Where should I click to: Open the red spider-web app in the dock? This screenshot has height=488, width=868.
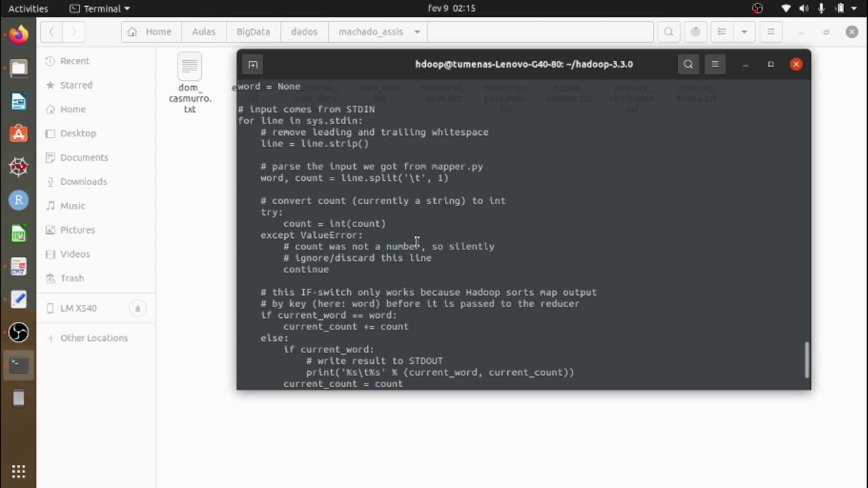(18, 166)
